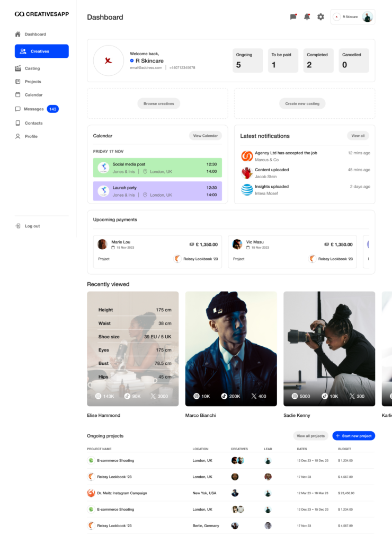Click the BUDGET column header
This screenshot has width=392, height=543.
click(345, 449)
